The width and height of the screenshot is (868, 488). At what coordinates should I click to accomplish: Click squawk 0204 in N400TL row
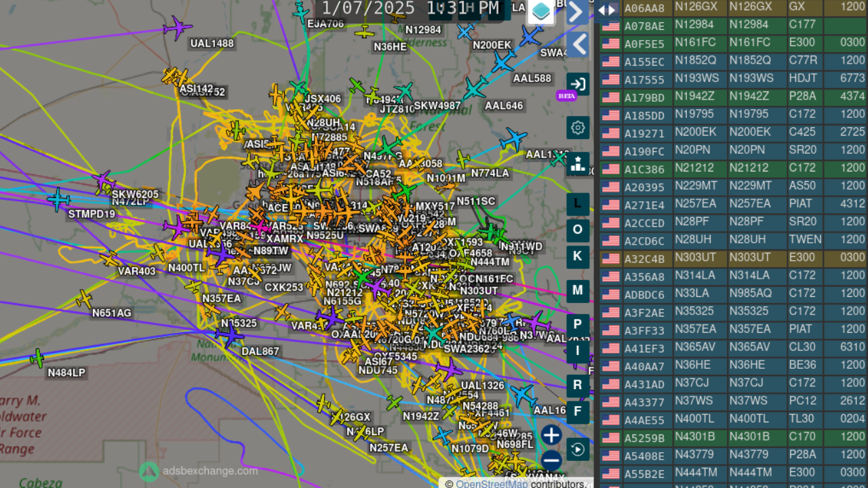852,418
